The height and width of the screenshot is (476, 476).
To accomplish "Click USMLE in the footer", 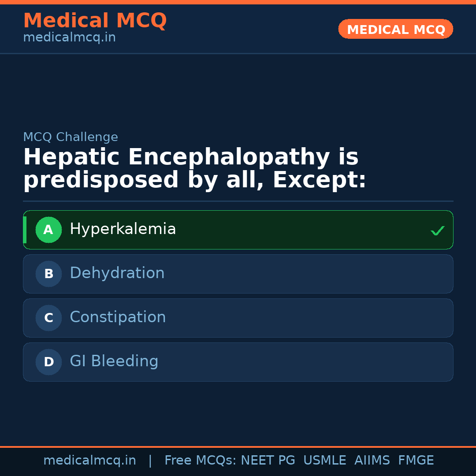I will [324, 461].
